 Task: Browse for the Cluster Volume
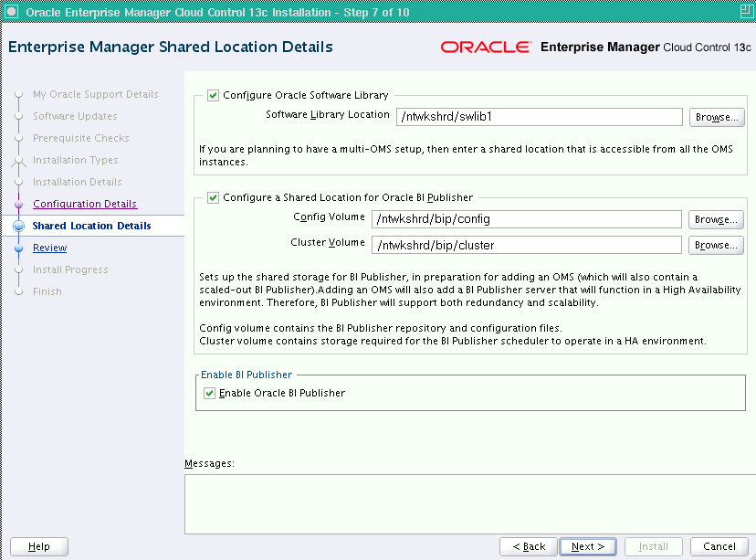pyautogui.click(x=716, y=245)
